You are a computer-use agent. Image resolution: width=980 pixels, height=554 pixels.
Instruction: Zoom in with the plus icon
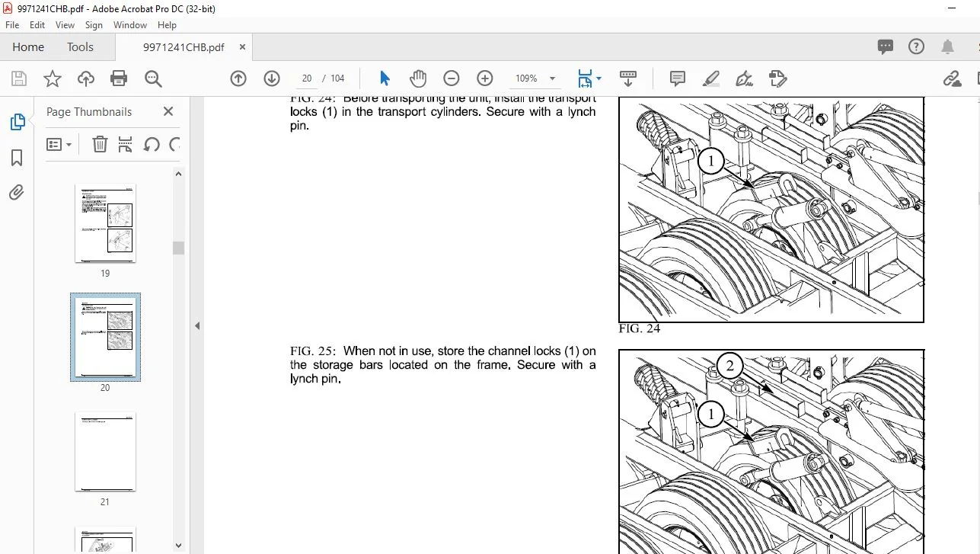485,78
